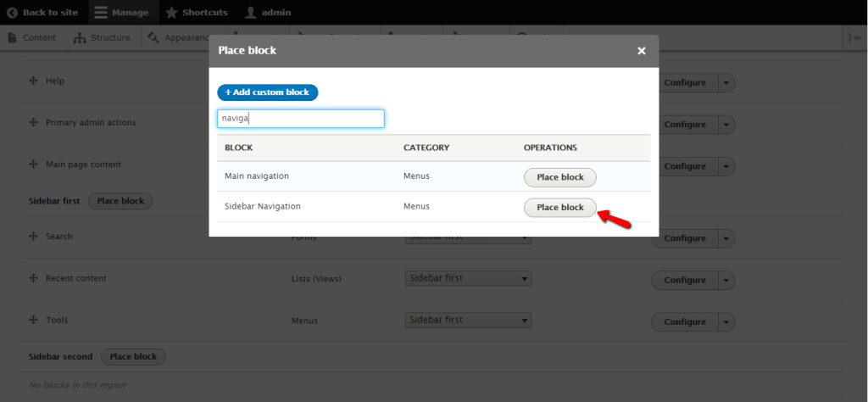
Task: Expand operations arrow for Tools row
Action: [726, 322]
